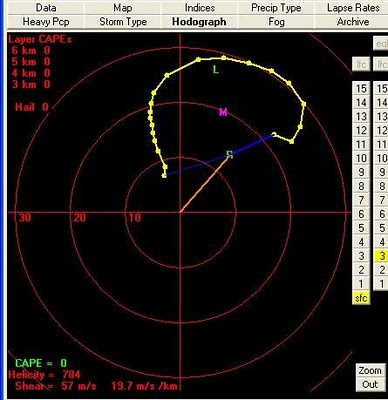Select level 12 in the column above sfc
This screenshot has height=400, width=388.
pos(361,130)
